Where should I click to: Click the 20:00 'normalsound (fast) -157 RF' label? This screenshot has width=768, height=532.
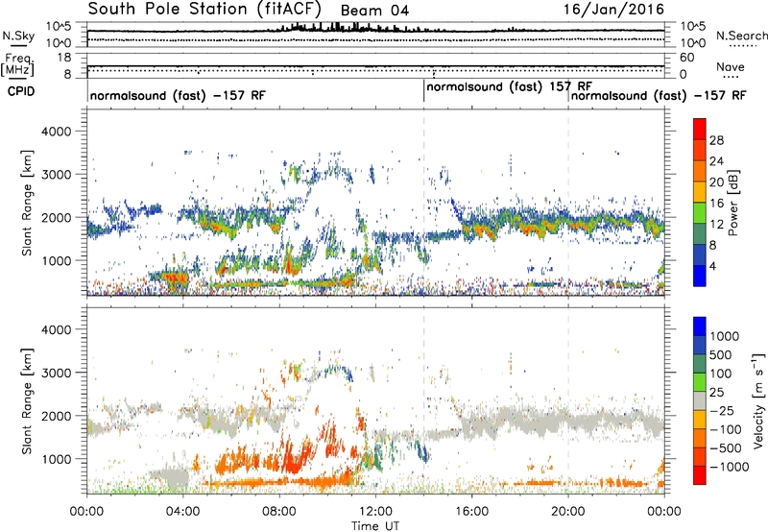tap(659, 95)
